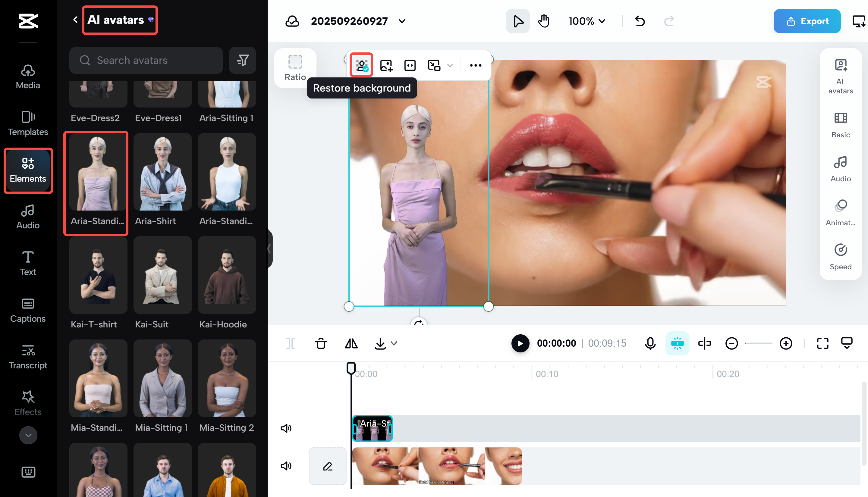Open the 100% zoom dropdown
The height and width of the screenshot is (497, 868).
[x=587, y=21]
